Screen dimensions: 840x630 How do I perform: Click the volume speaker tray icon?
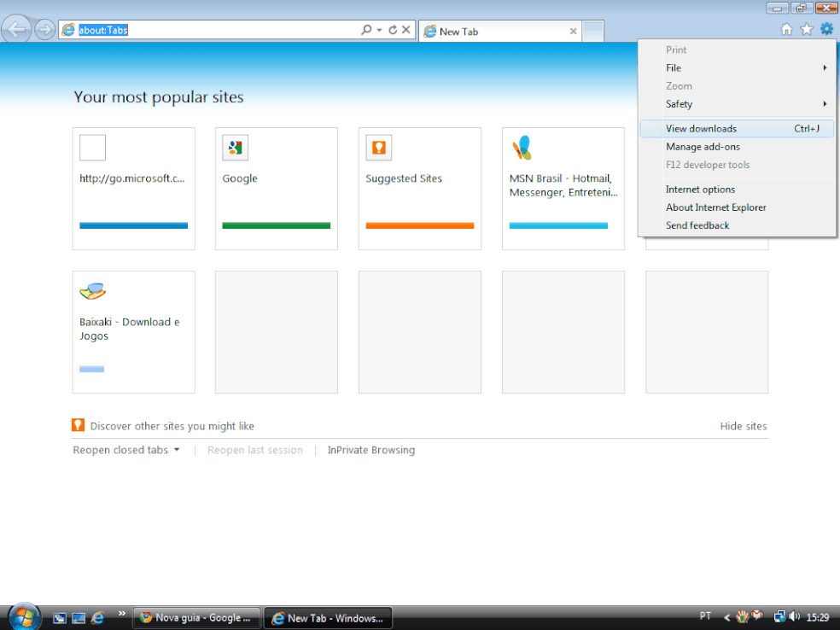pyautogui.click(x=794, y=617)
